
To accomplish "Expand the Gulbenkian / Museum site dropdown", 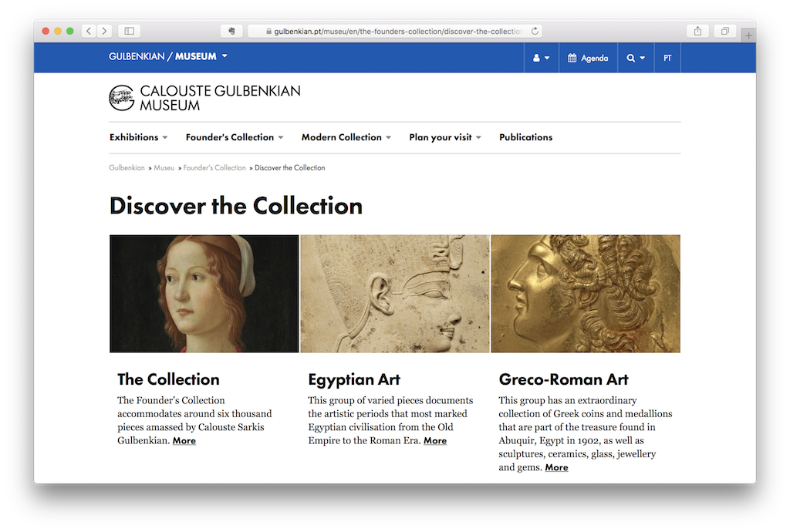I will coord(168,56).
